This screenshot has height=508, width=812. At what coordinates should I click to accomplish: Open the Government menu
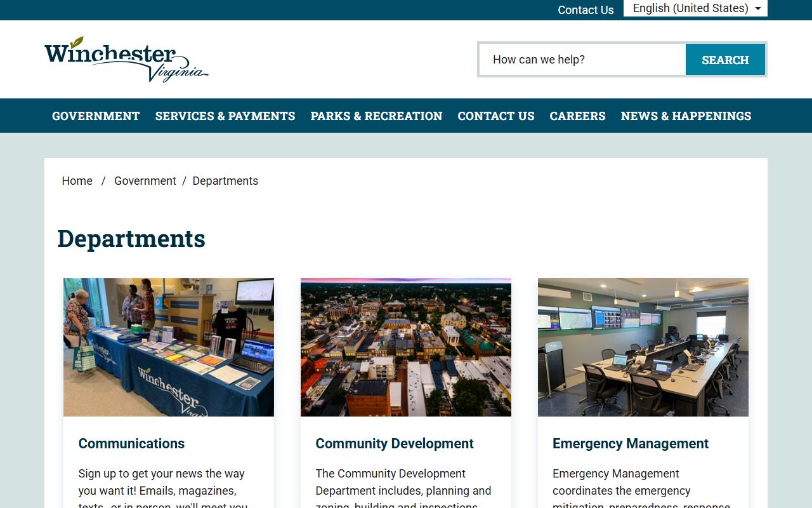pyautogui.click(x=96, y=116)
